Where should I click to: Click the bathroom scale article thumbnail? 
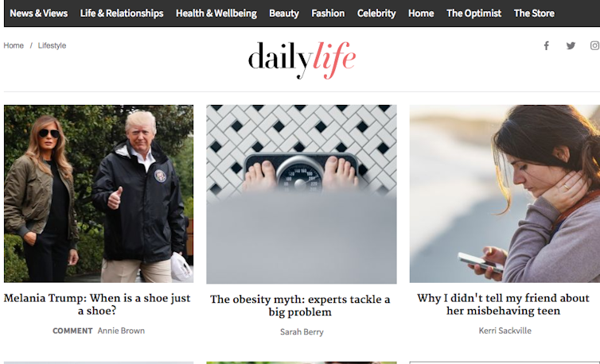302,194
